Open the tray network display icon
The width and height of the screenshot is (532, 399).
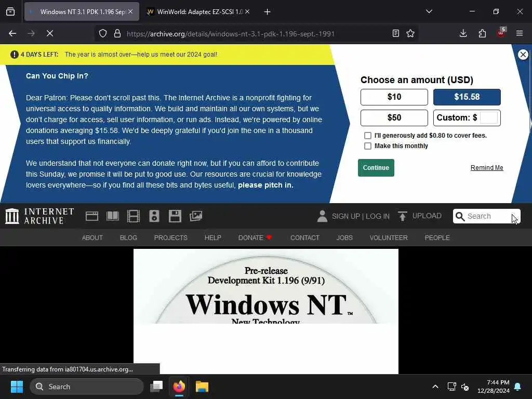[451, 387]
